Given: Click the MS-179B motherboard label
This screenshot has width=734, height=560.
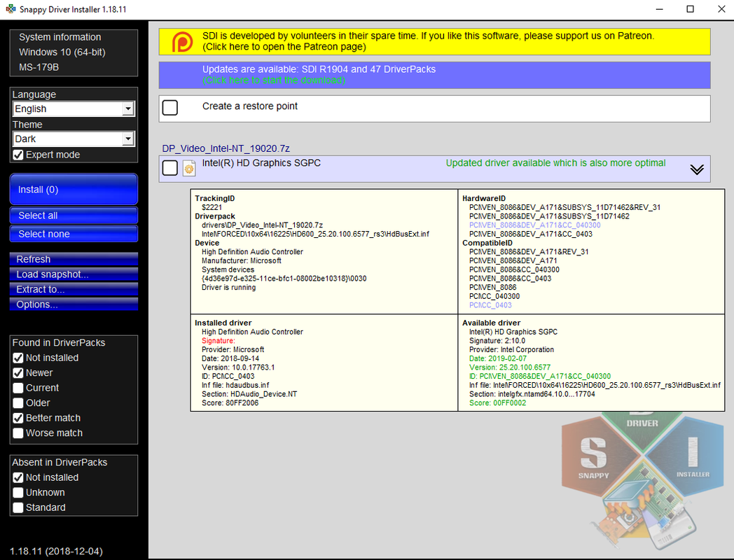Looking at the screenshot, I should tap(39, 67).
